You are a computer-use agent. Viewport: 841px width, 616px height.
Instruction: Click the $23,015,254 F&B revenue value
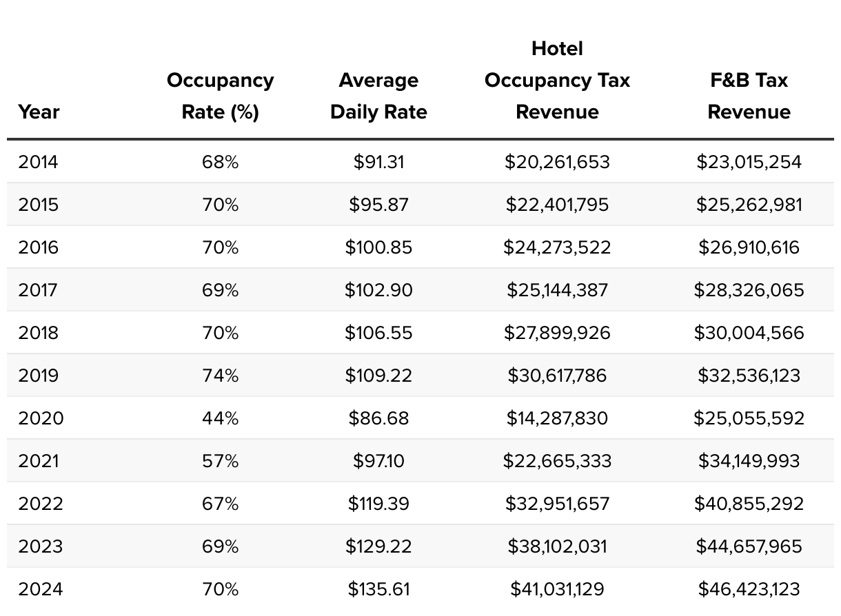pos(749,162)
